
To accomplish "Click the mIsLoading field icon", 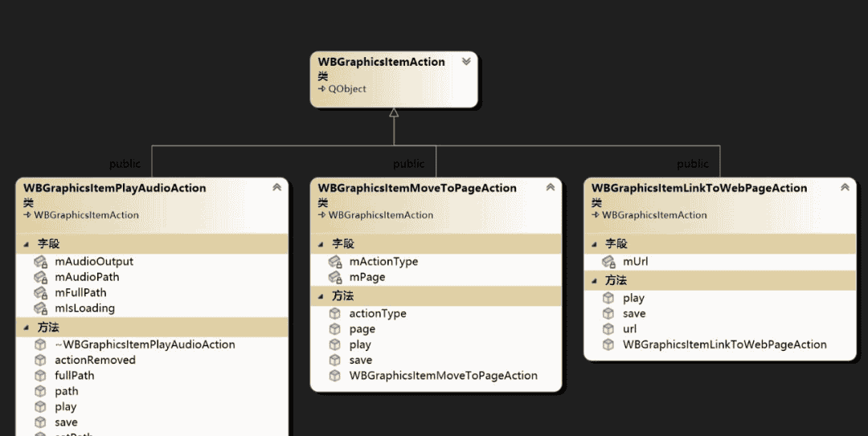I will [x=41, y=308].
